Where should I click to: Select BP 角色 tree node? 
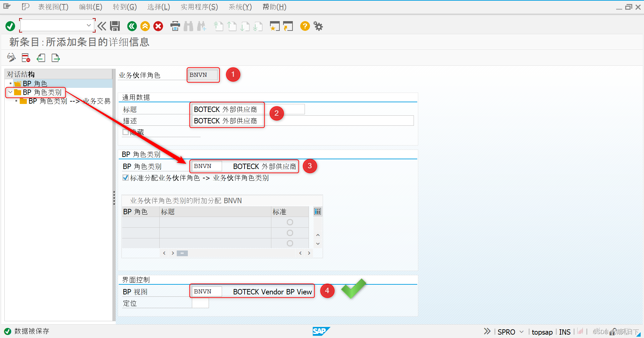35,83
